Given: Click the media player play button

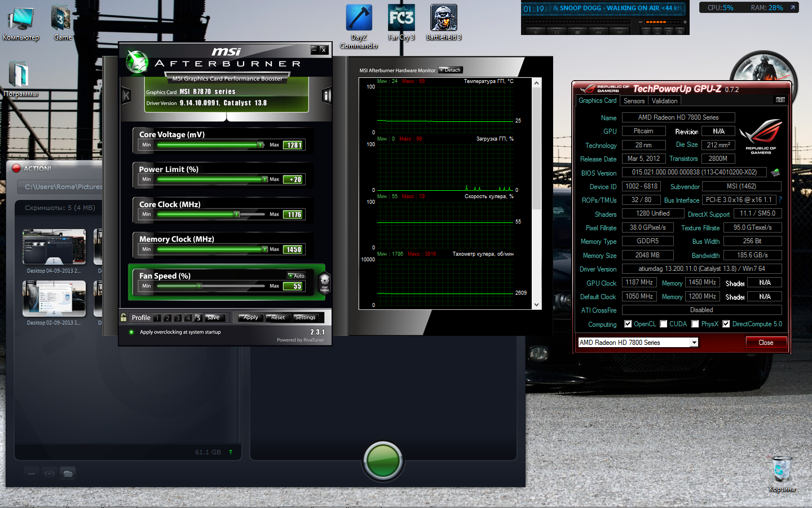Looking at the screenshot, I should click(536, 32).
